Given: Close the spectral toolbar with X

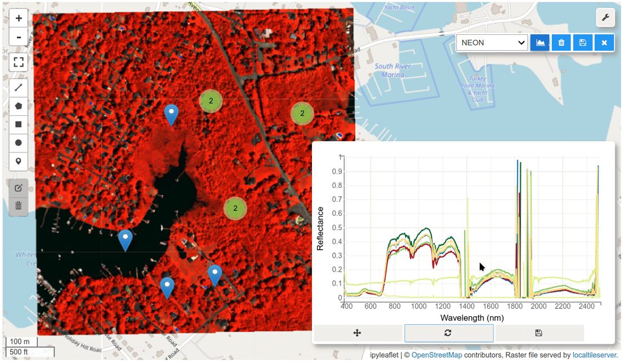Looking at the screenshot, I should [604, 43].
